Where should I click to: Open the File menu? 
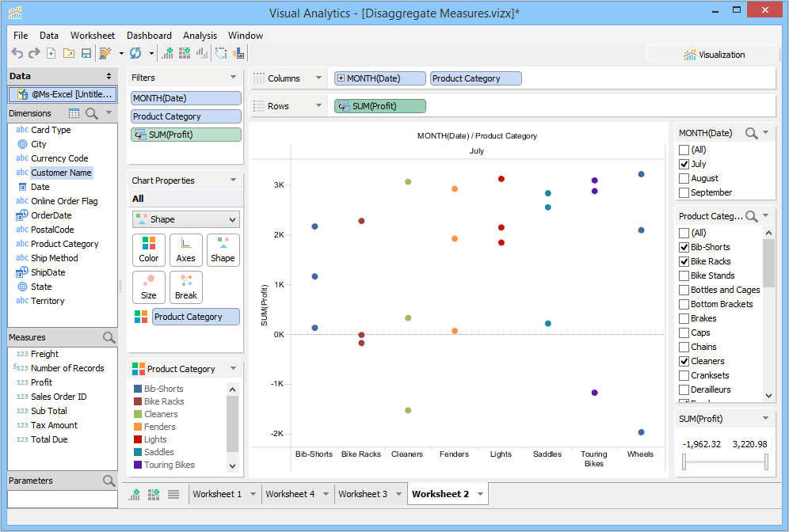[x=21, y=35]
